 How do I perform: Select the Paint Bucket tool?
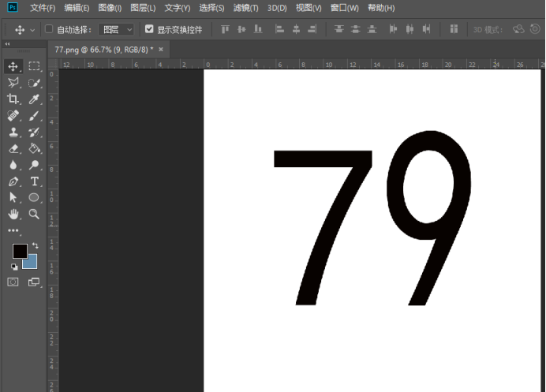pos(34,148)
